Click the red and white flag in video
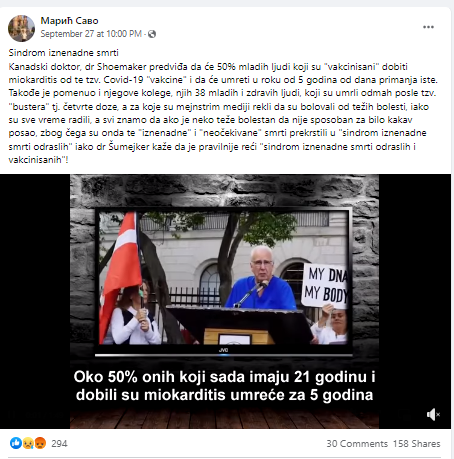This screenshot has height=459, width=454. click(121, 273)
